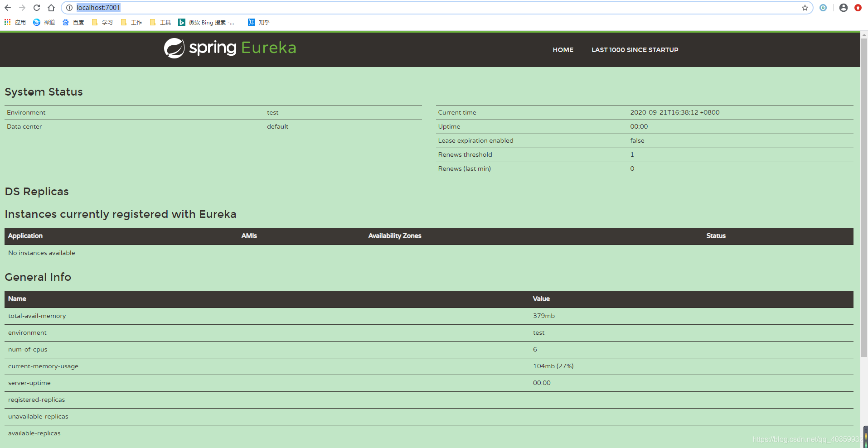Reload the Eureka page
Viewport: 868px width, 448px height.
(37, 8)
